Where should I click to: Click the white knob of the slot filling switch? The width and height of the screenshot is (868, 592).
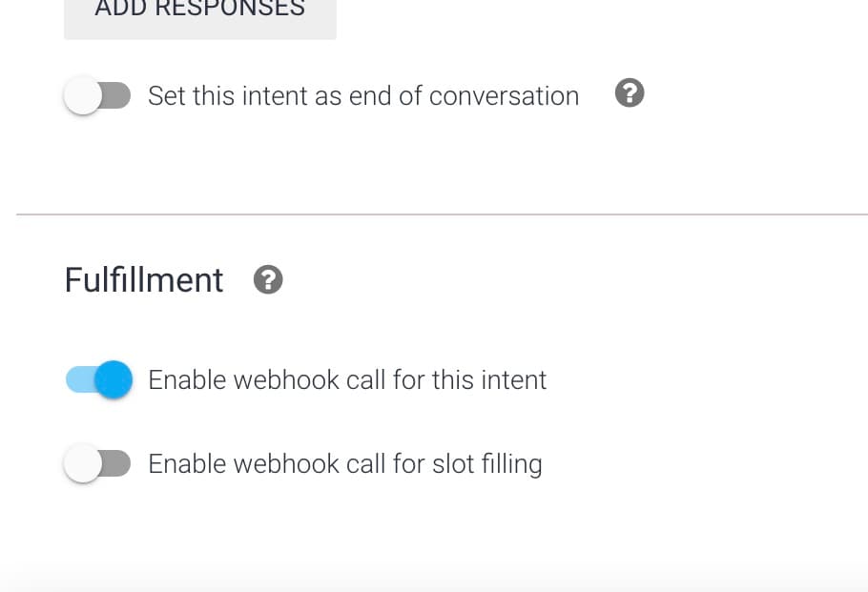(83, 463)
